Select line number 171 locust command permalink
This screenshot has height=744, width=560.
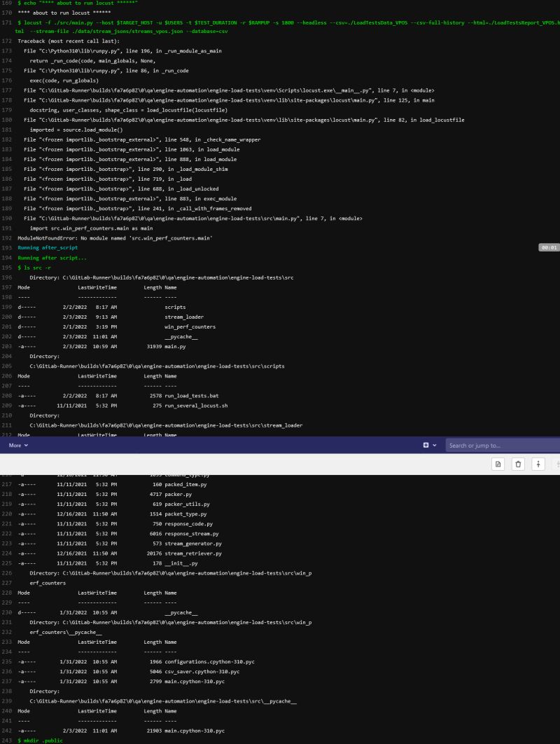pyautogui.click(x=7, y=22)
